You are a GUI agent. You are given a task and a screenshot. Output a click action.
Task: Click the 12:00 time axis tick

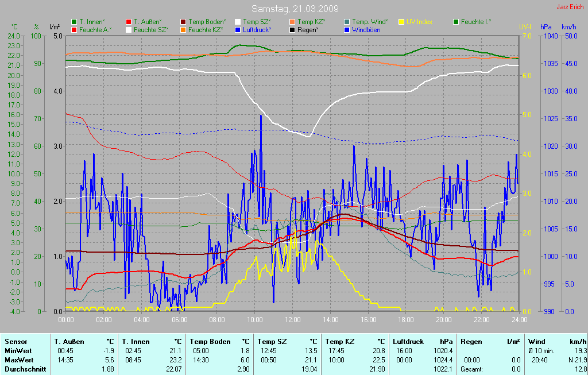click(292, 320)
